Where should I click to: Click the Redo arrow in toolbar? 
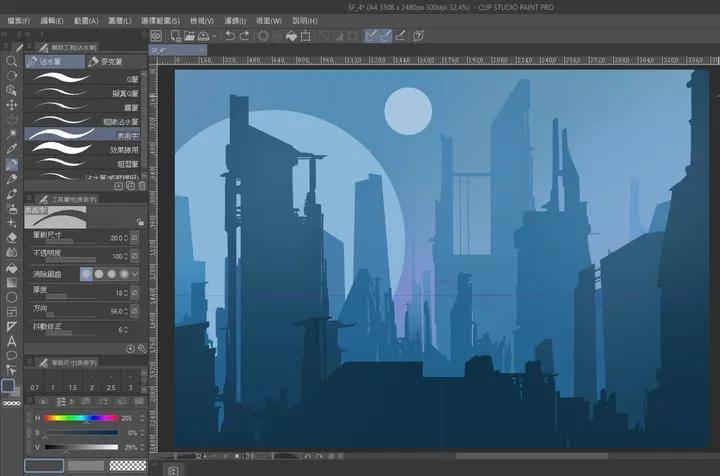(246, 36)
